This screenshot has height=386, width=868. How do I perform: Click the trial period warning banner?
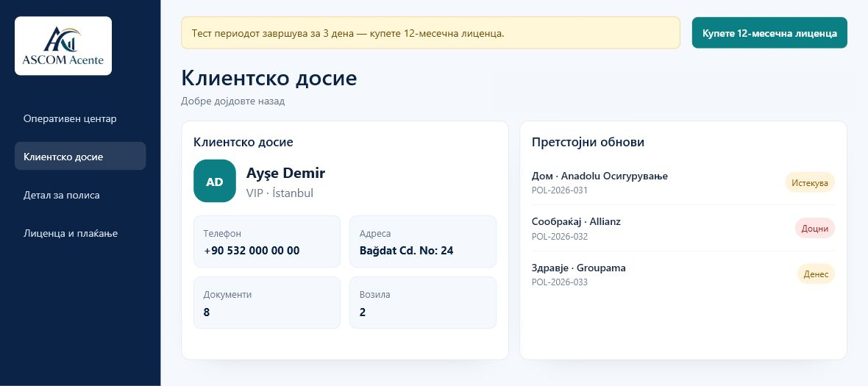tap(430, 32)
